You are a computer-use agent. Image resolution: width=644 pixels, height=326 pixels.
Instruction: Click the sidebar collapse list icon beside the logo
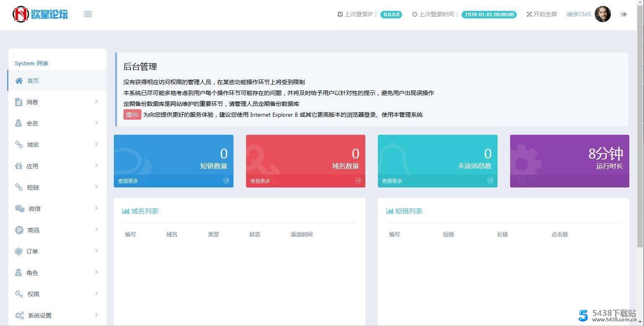87,14
